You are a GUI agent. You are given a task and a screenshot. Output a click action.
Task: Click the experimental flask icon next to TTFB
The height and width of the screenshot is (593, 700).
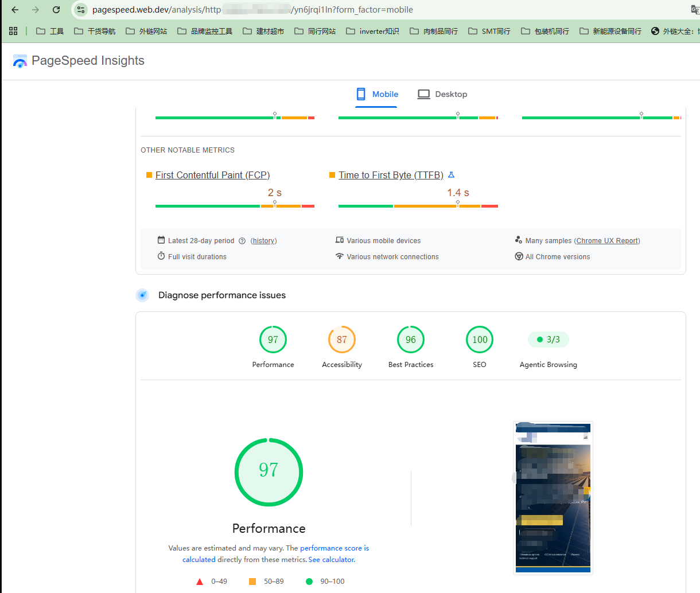click(x=451, y=175)
